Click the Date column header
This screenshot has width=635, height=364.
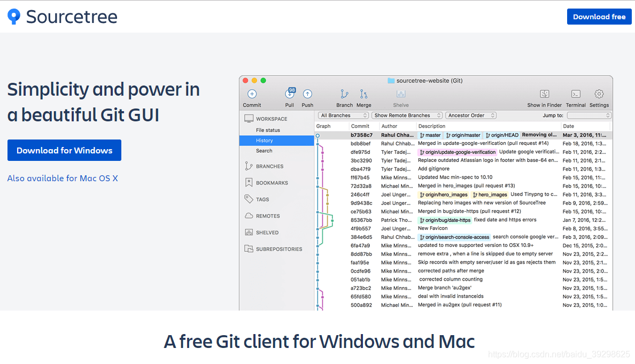tap(568, 126)
